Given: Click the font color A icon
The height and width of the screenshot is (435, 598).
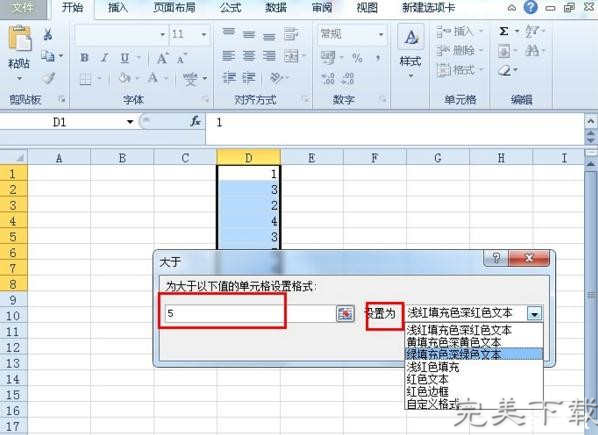Looking at the screenshot, I should tap(153, 78).
